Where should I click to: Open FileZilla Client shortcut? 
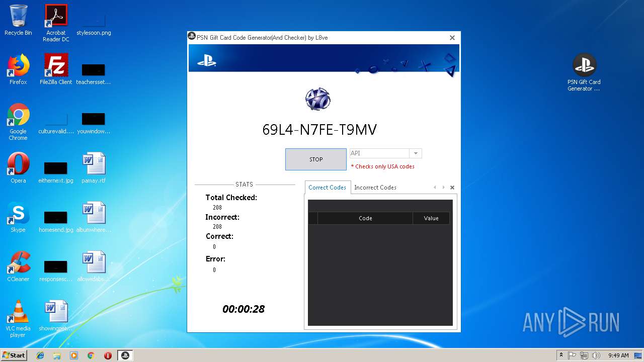click(56, 69)
